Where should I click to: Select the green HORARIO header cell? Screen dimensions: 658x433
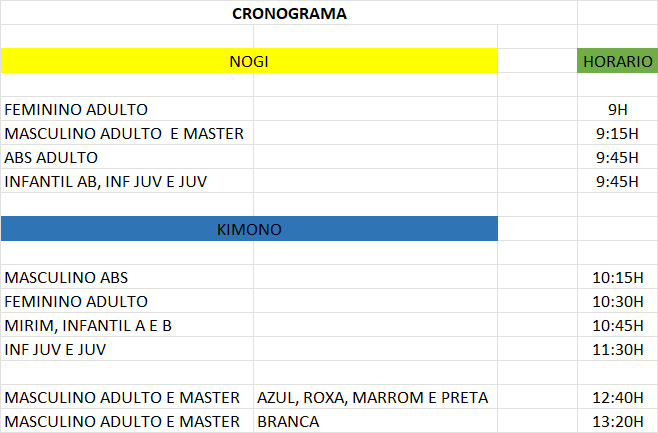617,61
